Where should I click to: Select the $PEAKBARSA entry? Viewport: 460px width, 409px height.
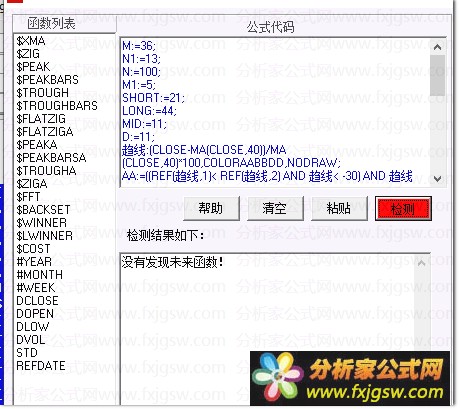pos(51,158)
